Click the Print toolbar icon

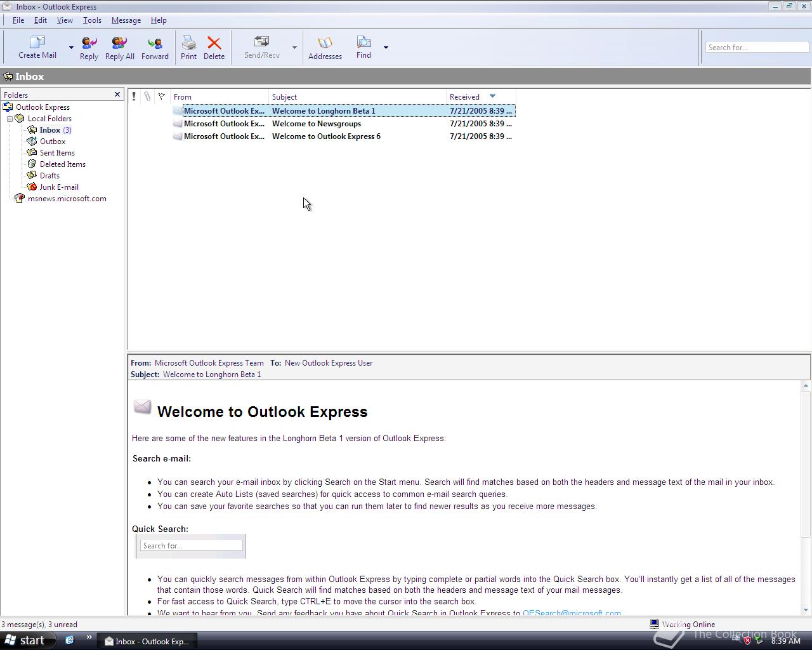(x=188, y=43)
